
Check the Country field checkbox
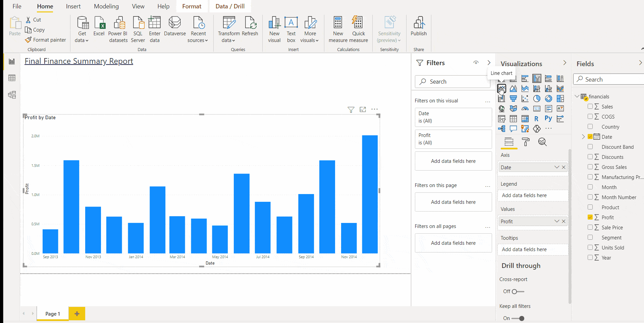(x=590, y=127)
